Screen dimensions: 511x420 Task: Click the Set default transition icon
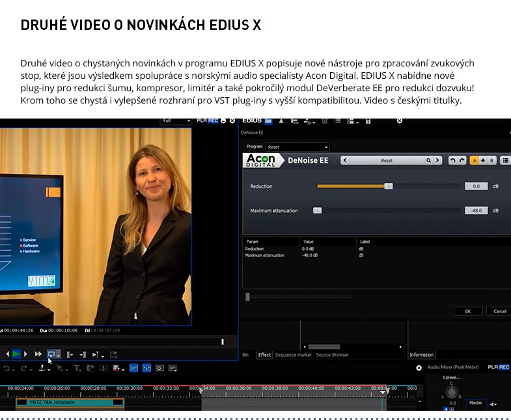tap(59, 368)
